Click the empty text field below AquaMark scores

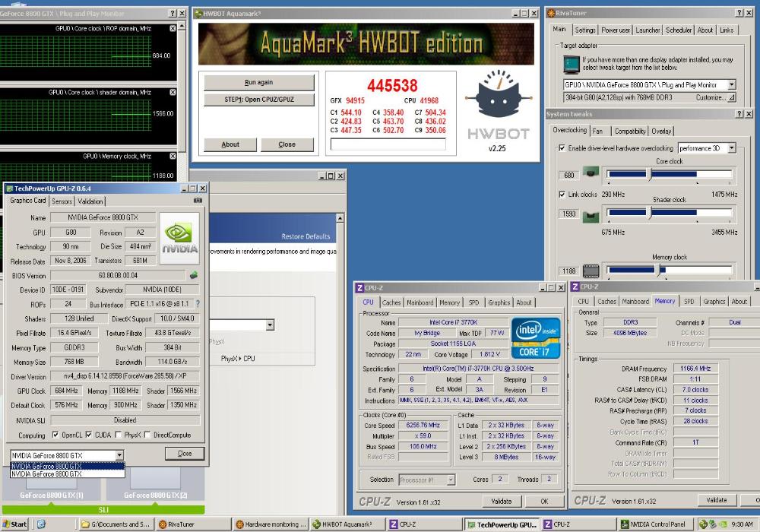coord(388,144)
